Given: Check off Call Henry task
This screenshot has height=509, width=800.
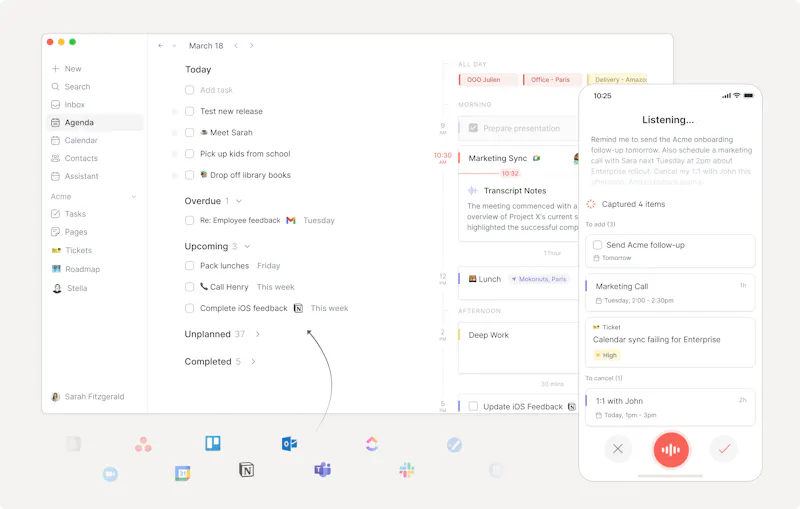Looking at the screenshot, I should click(x=189, y=287).
